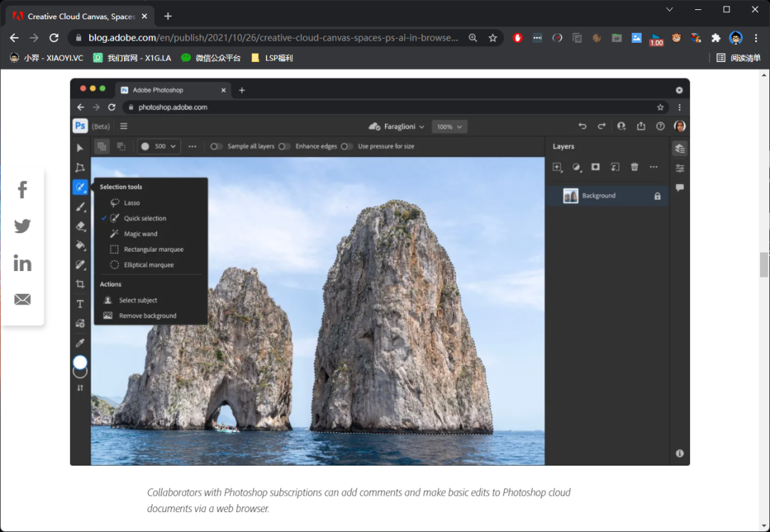Share article via LinkedIn icon

pyautogui.click(x=22, y=263)
